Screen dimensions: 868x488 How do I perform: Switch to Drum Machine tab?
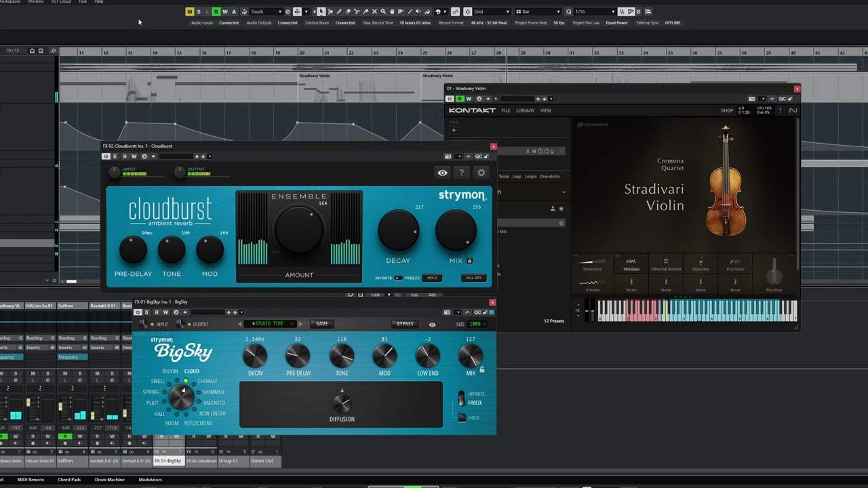pyautogui.click(x=109, y=479)
